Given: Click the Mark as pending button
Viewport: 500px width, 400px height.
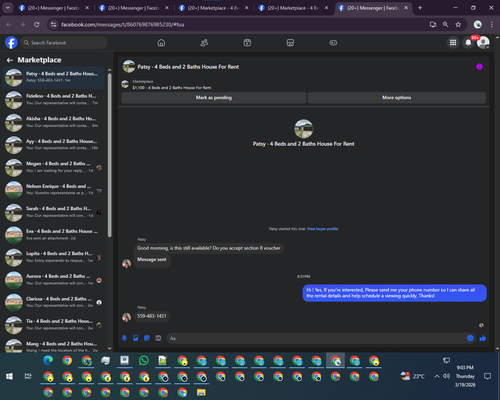Looking at the screenshot, I should tap(214, 98).
